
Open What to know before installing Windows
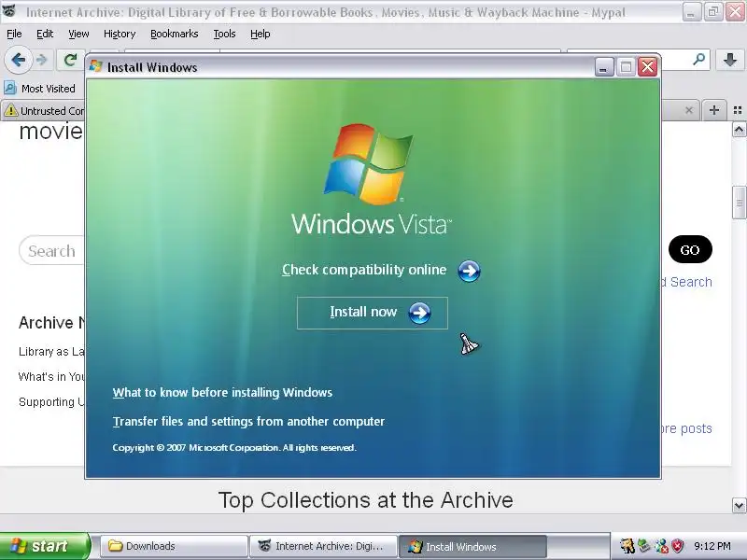click(222, 392)
